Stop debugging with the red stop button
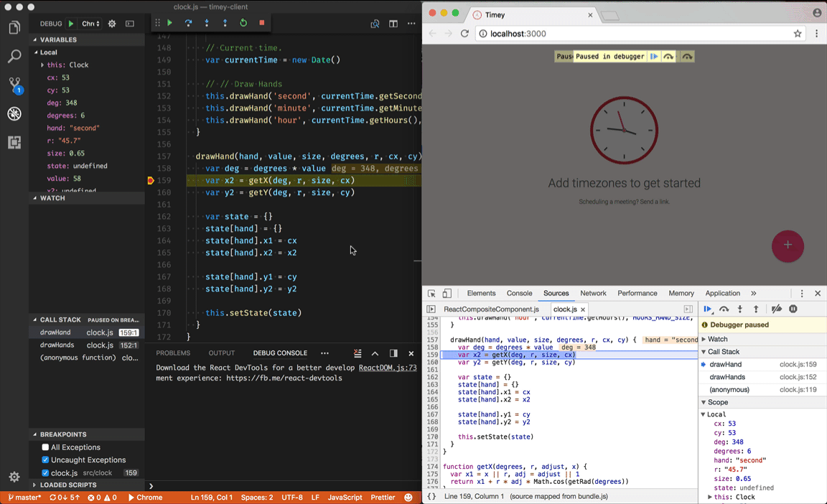The height and width of the screenshot is (504, 827). (x=262, y=23)
